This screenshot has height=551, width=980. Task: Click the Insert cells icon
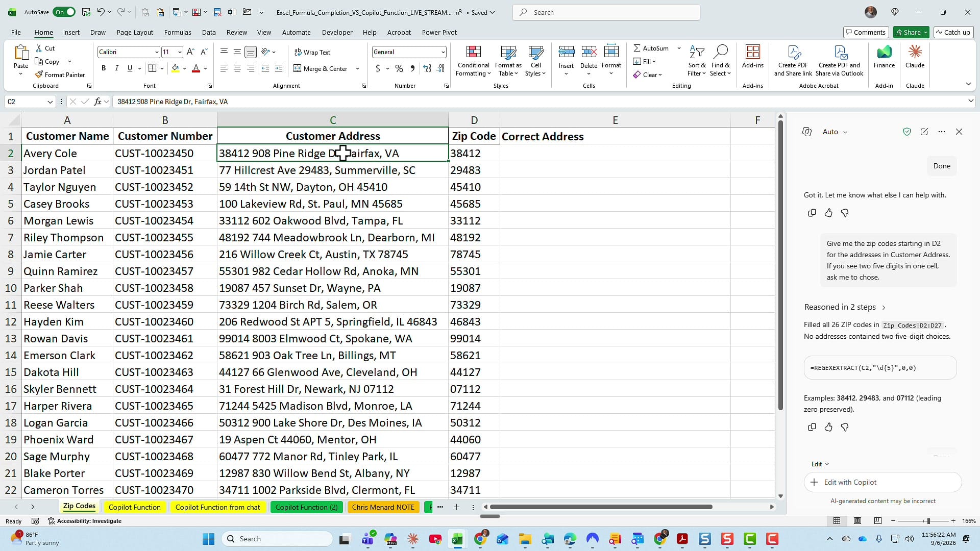[x=566, y=52]
